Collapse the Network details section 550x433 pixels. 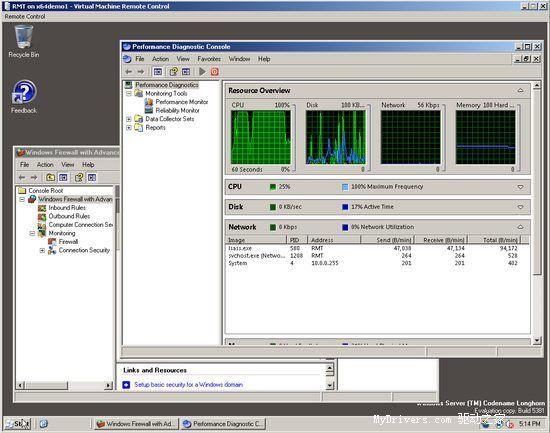point(521,227)
